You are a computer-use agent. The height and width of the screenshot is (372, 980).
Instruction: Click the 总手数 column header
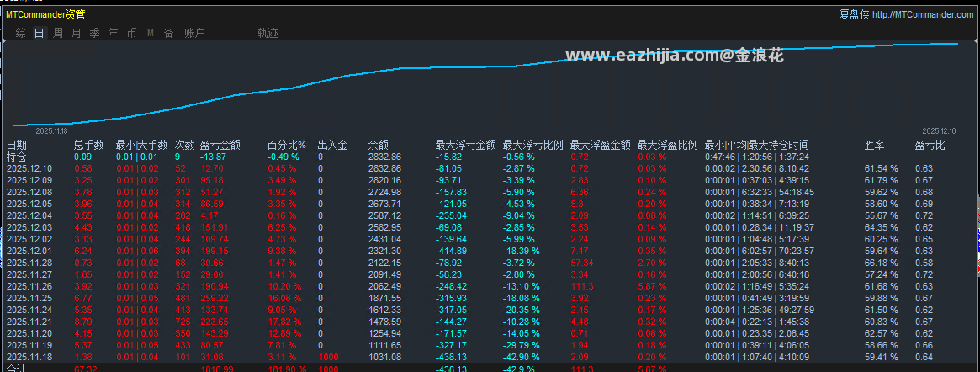pyautogui.click(x=89, y=145)
